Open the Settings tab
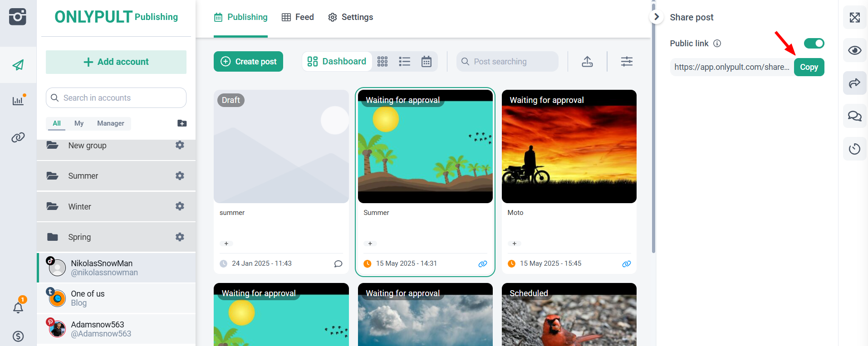The image size is (868, 346). 350,17
